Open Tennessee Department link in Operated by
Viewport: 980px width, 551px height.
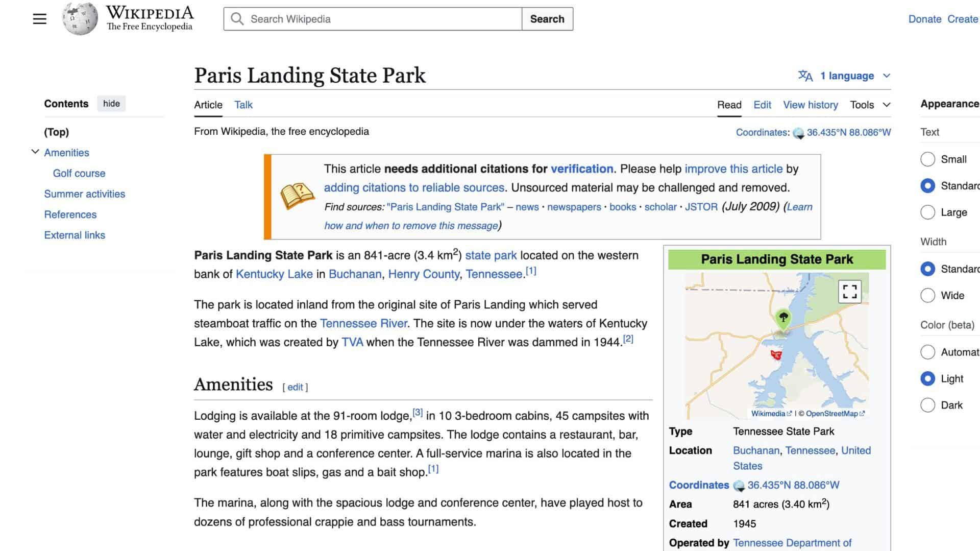pos(792,543)
